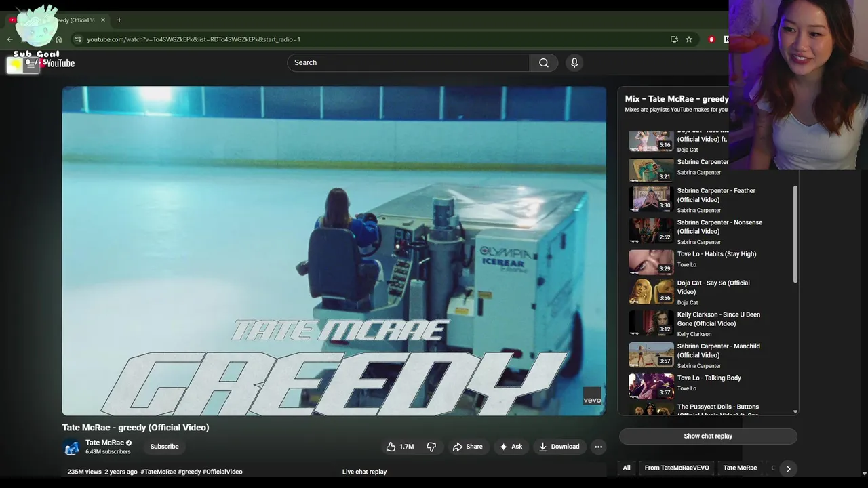Click Show chat replay button
868x488 pixels.
[708, 436]
